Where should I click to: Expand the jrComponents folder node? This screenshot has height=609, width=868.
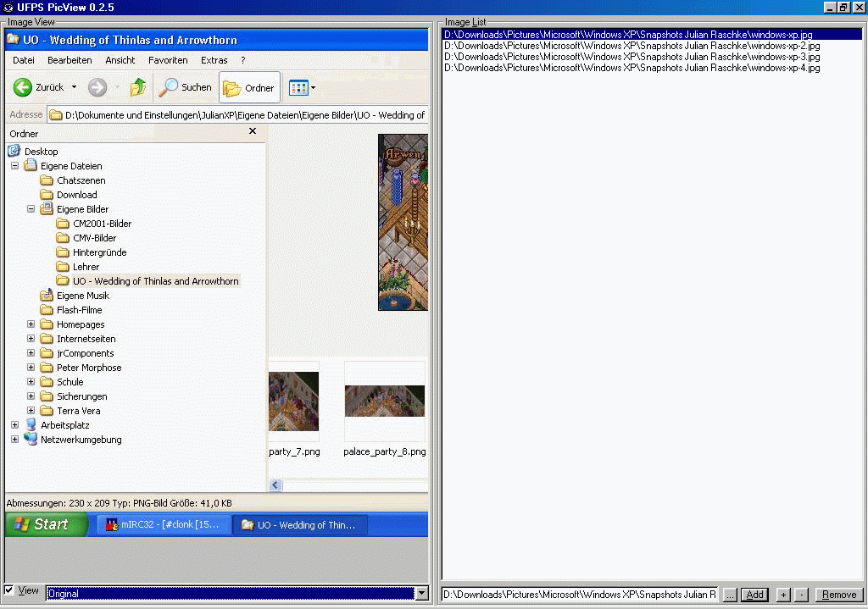click(x=31, y=353)
